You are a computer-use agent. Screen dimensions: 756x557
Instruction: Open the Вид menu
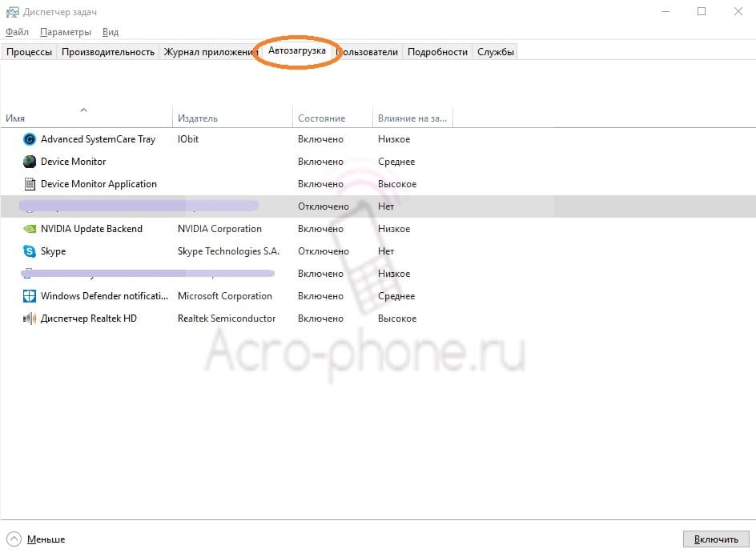111,32
